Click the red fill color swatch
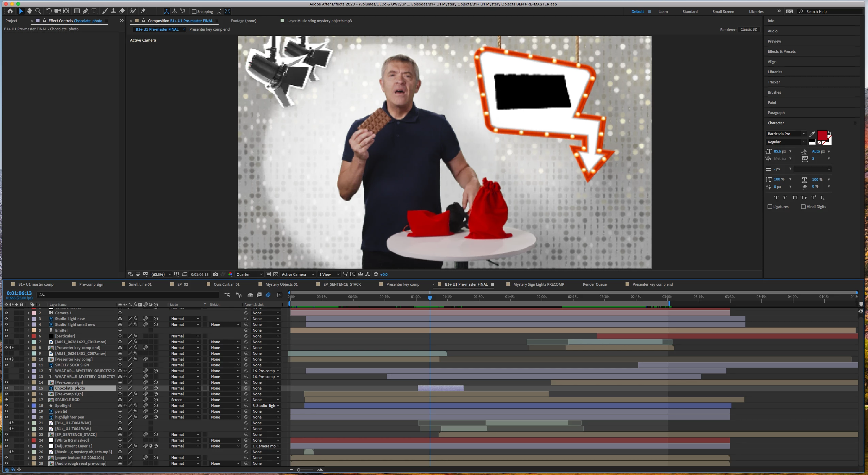Screen dimensions: 868x475 click(822, 135)
